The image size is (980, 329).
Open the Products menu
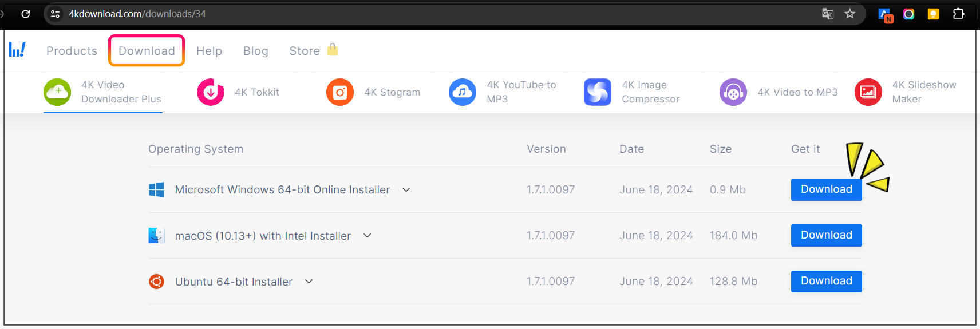coord(72,51)
